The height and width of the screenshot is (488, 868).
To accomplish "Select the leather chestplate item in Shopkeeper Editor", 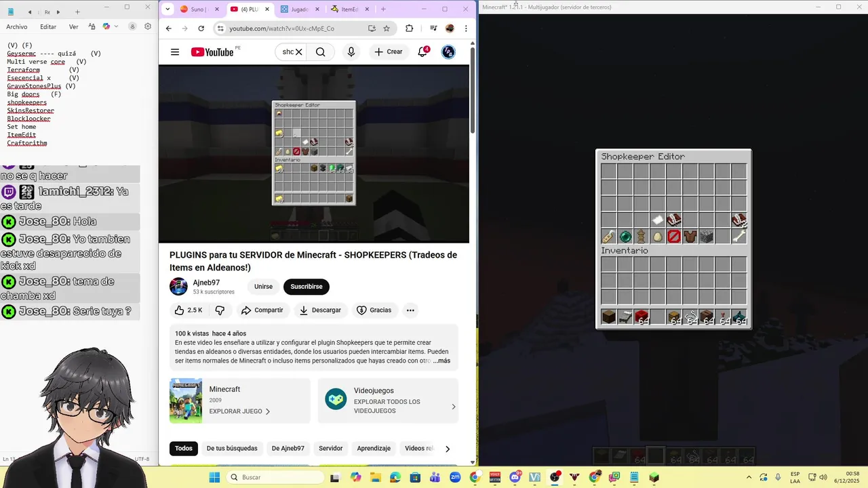I will point(690,236).
